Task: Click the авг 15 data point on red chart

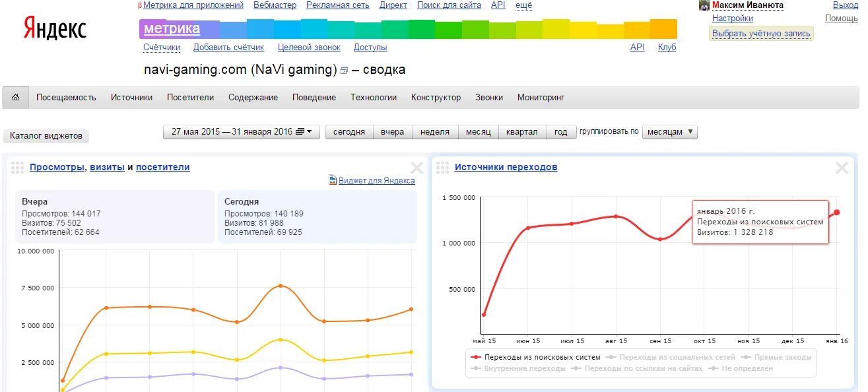Action: pos(616,216)
